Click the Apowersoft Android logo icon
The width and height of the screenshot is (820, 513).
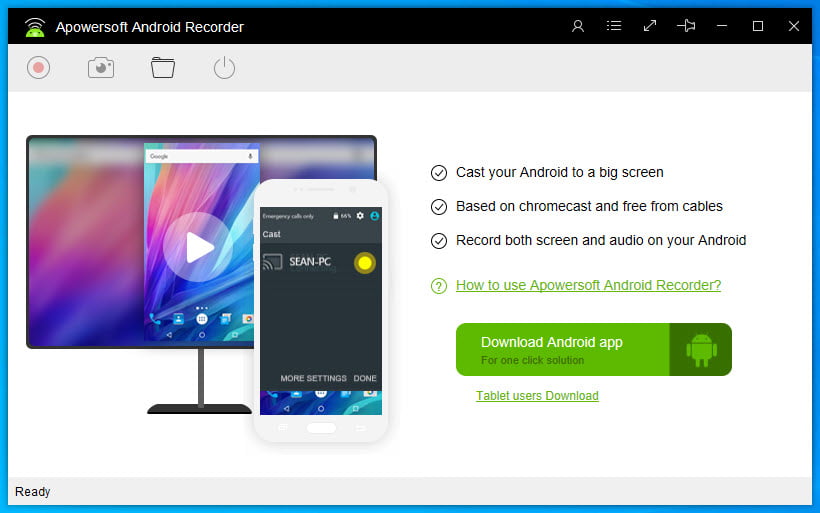pos(35,27)
